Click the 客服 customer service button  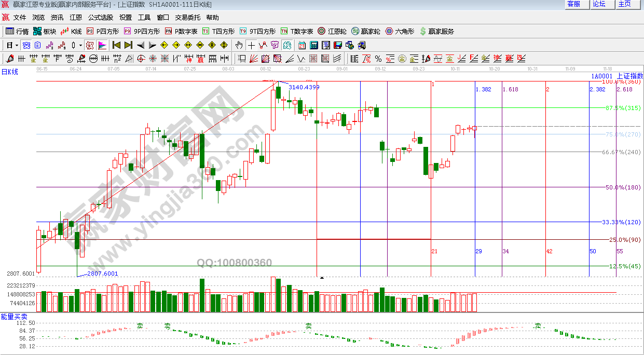pos(573,4)
